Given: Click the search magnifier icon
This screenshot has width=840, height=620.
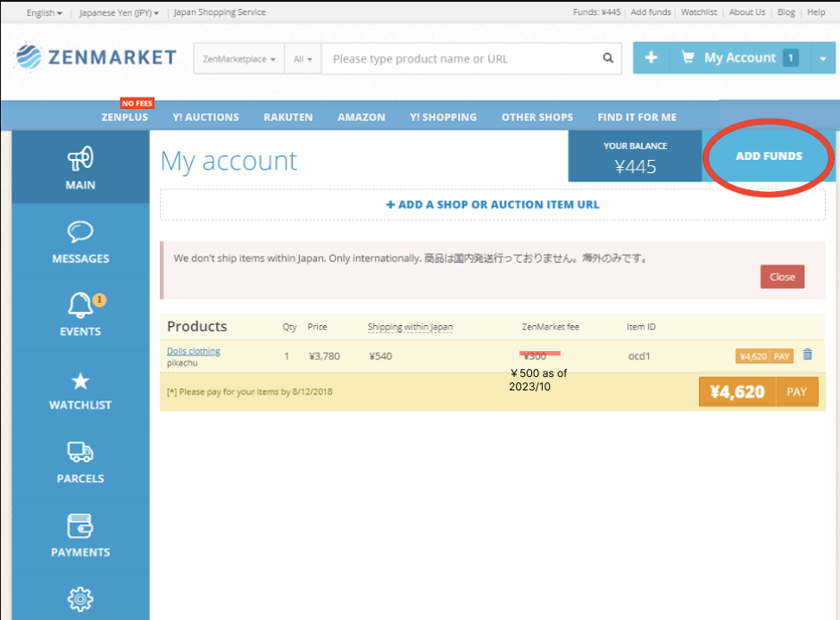Looking at the screenshot, I should click(608, 58).
